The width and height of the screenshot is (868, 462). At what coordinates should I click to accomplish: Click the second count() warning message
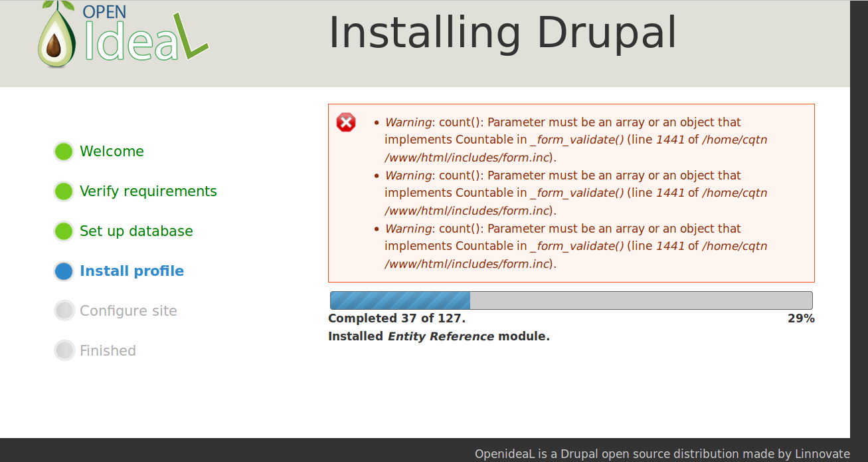576,193
